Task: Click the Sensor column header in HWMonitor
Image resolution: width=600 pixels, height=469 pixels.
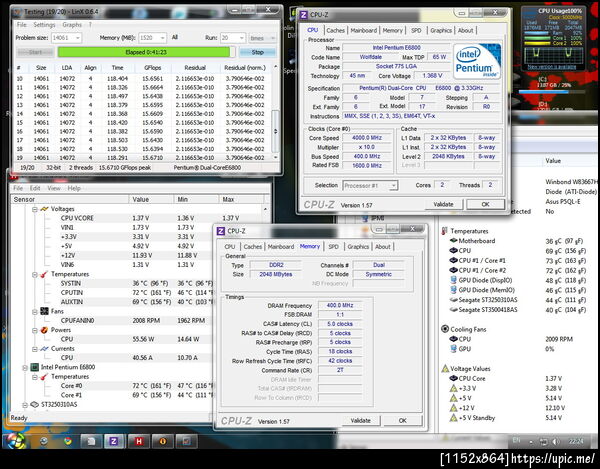Action: (70, 199)
